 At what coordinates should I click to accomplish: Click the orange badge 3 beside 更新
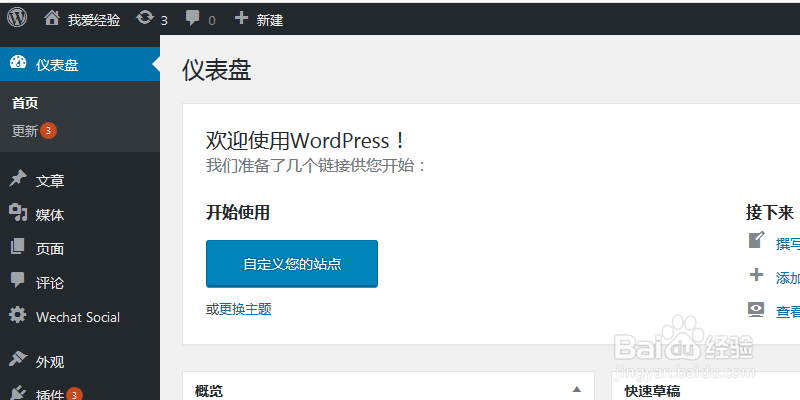tap(48, 131)
